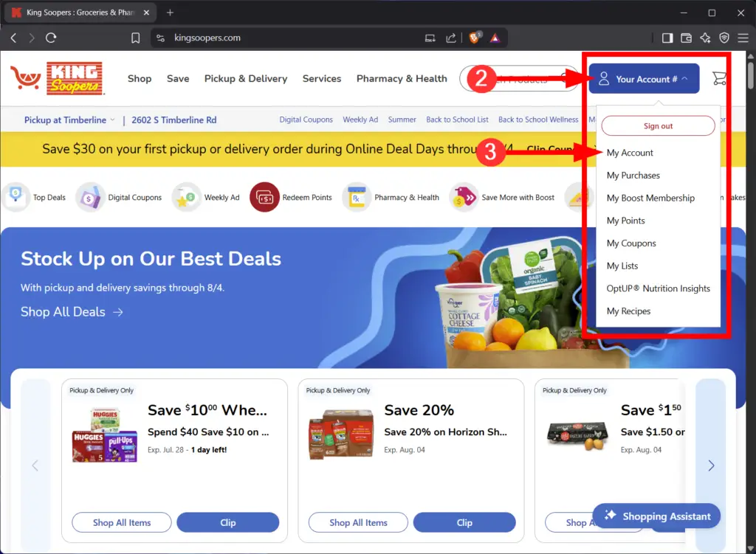Click the Brave Rewards triangle icon
The width and height of the screenshot is (756, 554).
coord(495,38)
